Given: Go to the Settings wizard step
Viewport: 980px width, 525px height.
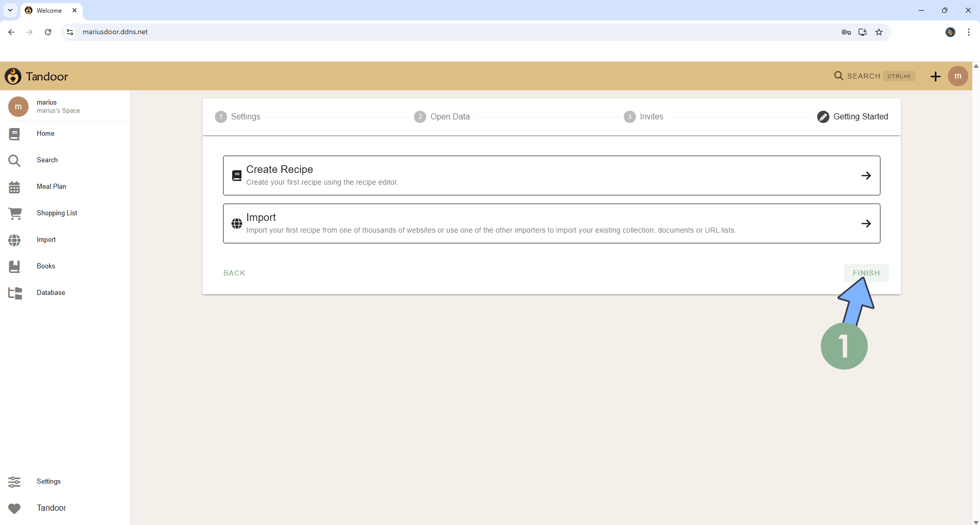Looking at the screenshot, I should 238,117.
